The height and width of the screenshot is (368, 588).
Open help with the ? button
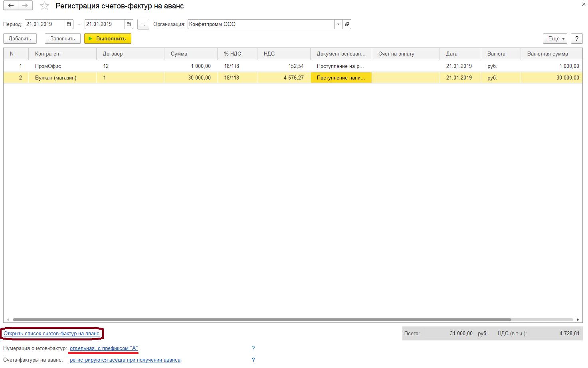577,38
